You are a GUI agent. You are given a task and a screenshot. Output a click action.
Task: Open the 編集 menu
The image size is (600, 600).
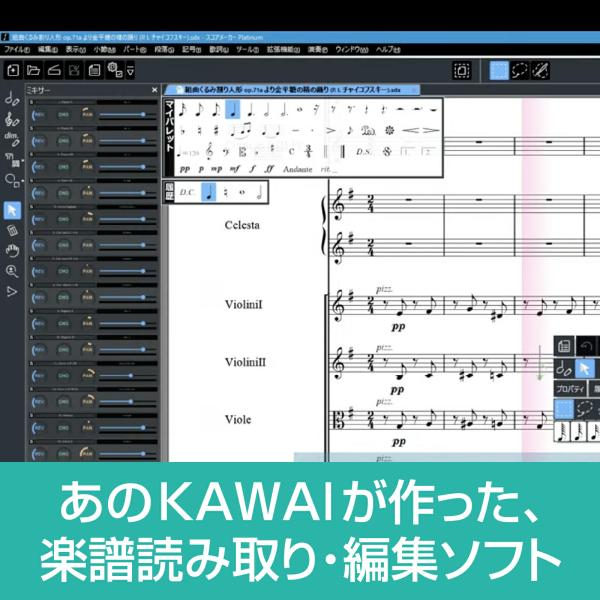(x=48, y=50)
